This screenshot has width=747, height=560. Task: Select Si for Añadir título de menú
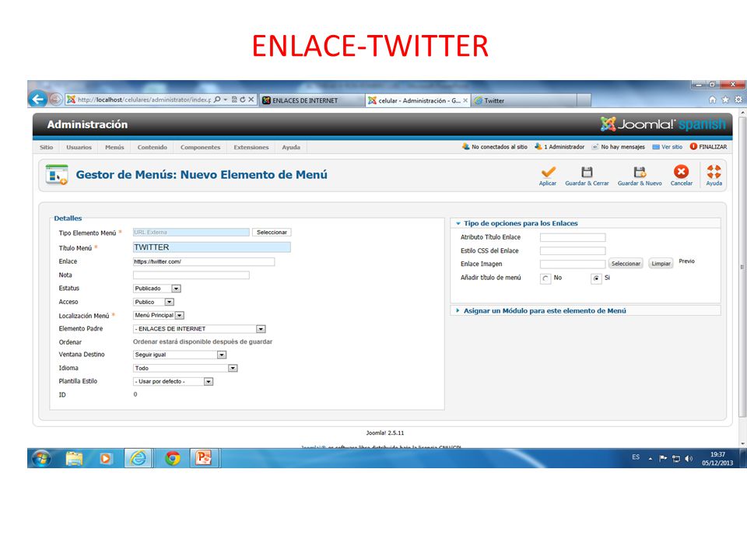pyautogui.click(x=596, y=278)
